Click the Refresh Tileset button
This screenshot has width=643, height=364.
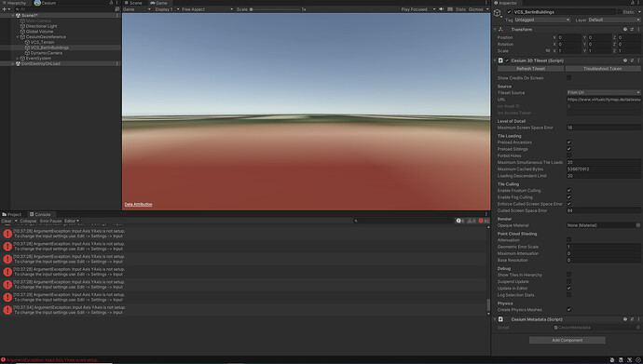pos(530,69)
